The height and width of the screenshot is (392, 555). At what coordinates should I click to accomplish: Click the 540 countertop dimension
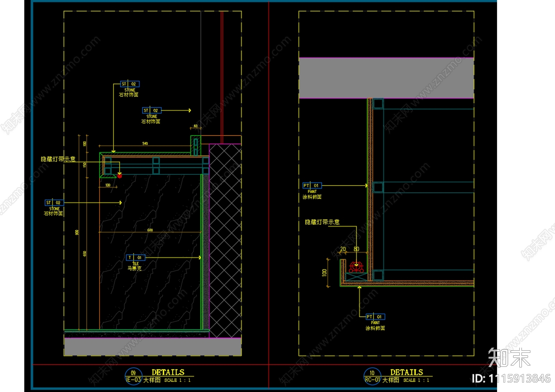(x=145, y=143)
